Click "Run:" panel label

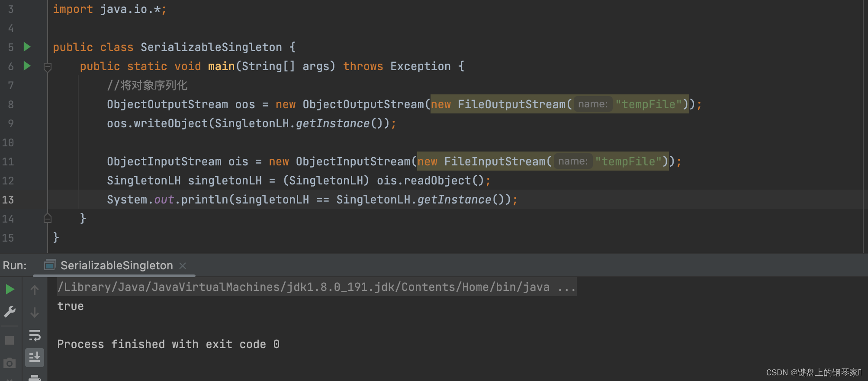[15, 265]
